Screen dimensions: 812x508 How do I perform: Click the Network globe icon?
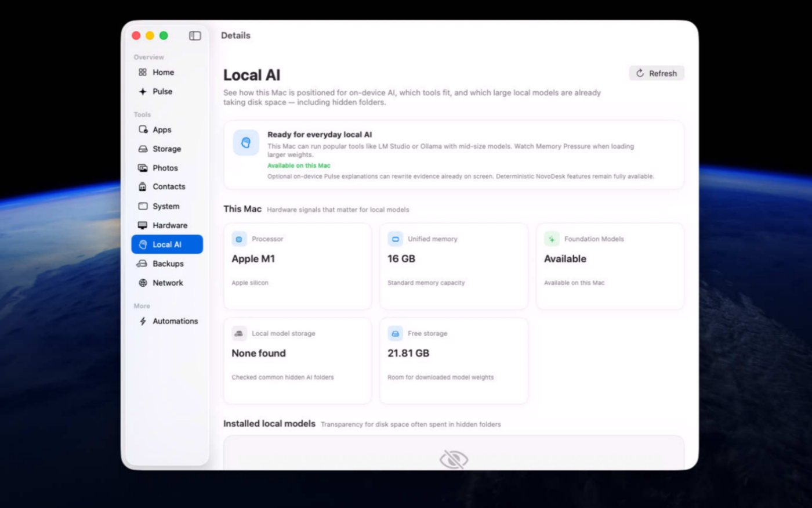point(143,283)
